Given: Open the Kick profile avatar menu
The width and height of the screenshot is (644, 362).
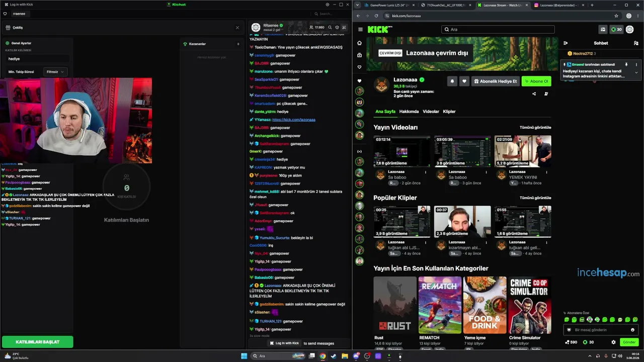Looking at the screenshot, I should click(x=629, y=30).
